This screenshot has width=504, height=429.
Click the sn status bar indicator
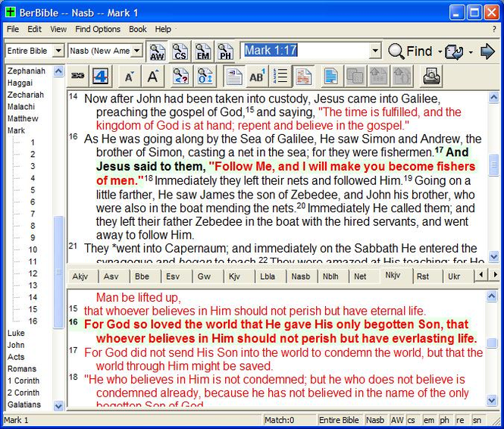(x=478, y=420)
